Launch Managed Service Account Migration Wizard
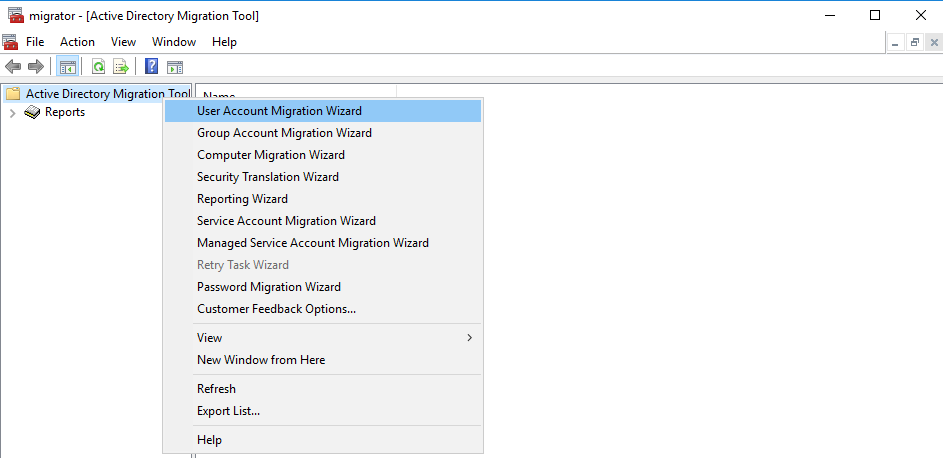Screen dimensions: 943x458 [323, 243]
